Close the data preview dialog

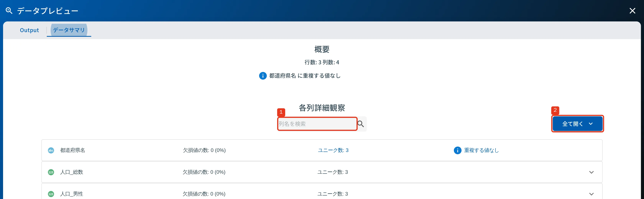[632, 11]
